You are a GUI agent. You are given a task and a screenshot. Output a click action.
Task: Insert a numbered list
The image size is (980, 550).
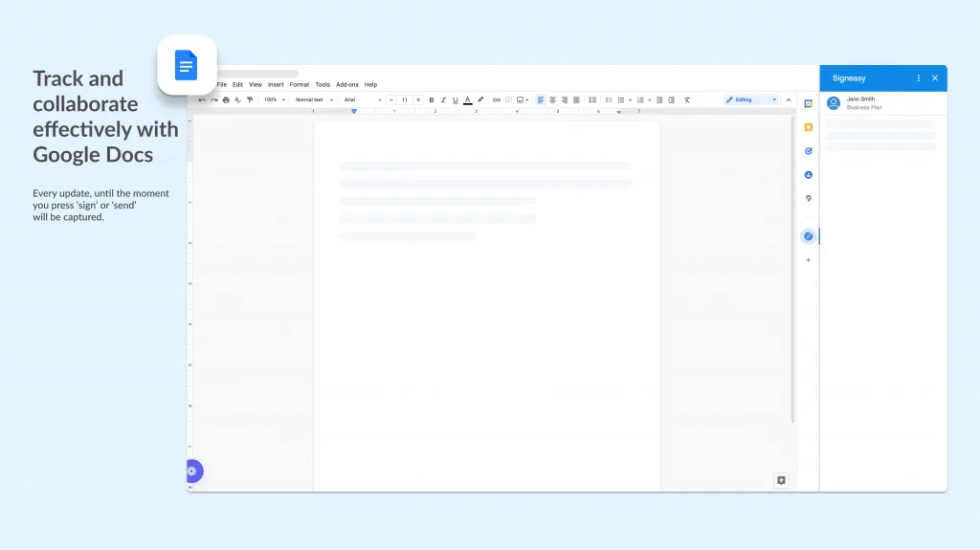click(640, 100)
